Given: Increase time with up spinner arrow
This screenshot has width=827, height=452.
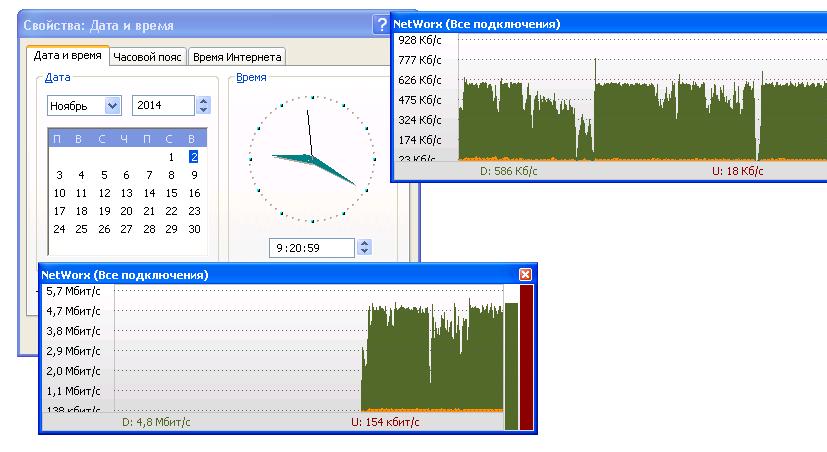Looking at the screenshot, I should point(364,243).
